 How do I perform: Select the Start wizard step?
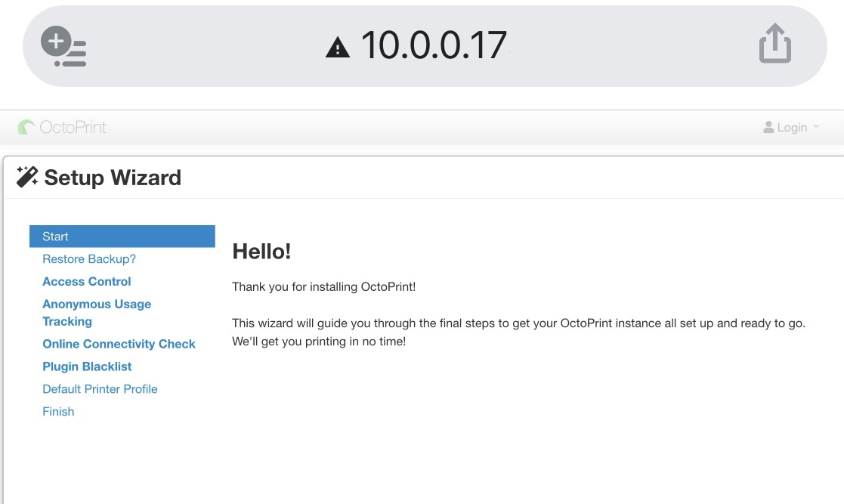(122, 237)
